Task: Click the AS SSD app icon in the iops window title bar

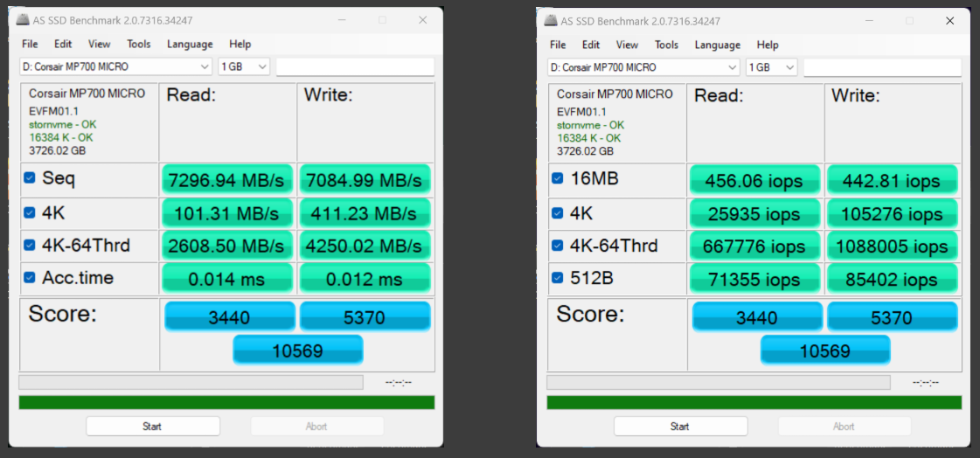Action: [550, 20]
